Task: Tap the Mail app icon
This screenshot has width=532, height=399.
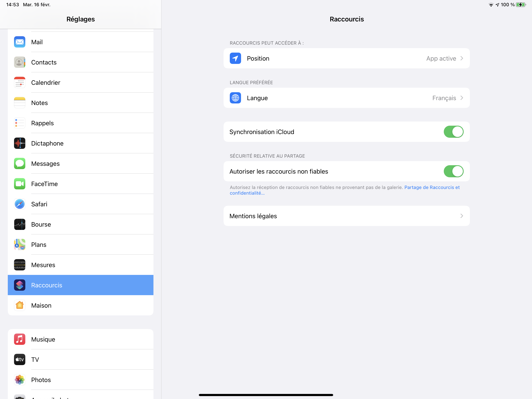Action: pos(19,42)
